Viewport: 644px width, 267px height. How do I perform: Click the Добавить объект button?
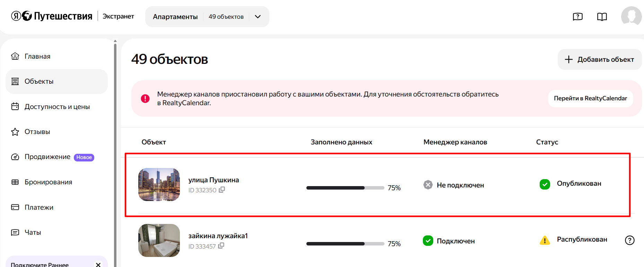pos(599,59)
